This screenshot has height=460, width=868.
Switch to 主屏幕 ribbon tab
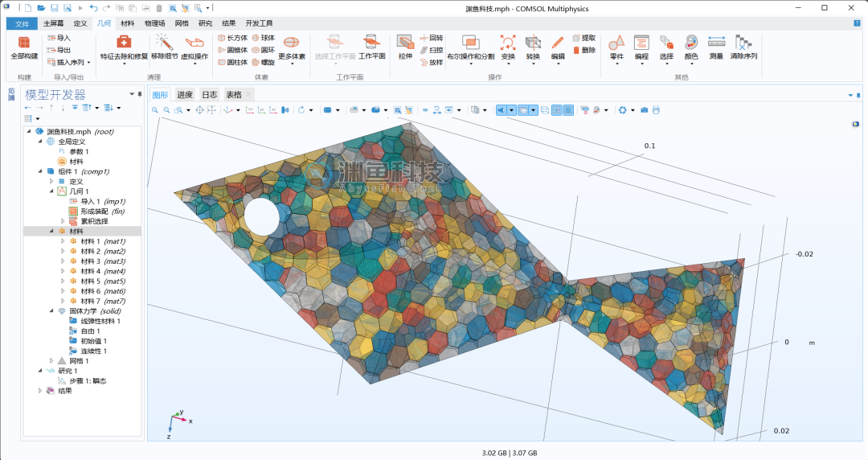pyautogui.click(x=53, y=23)
